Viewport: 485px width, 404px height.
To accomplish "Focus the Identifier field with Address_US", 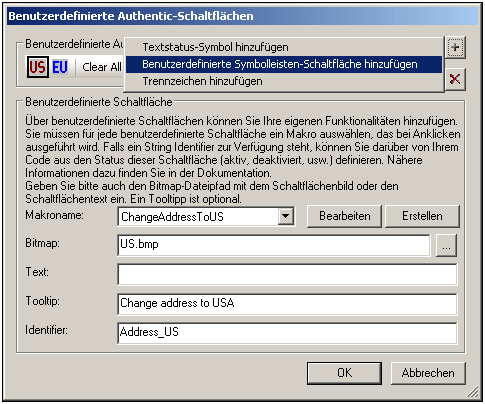I will (x=287, y=333).
